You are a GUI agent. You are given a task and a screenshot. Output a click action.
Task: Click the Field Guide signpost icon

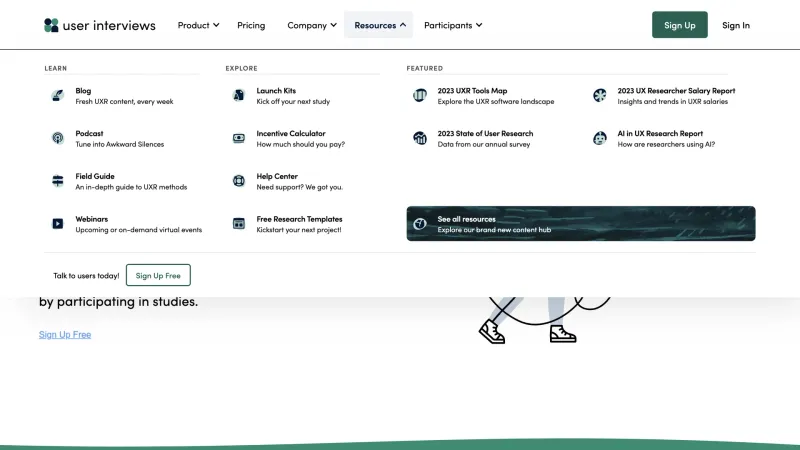point(58,181)
